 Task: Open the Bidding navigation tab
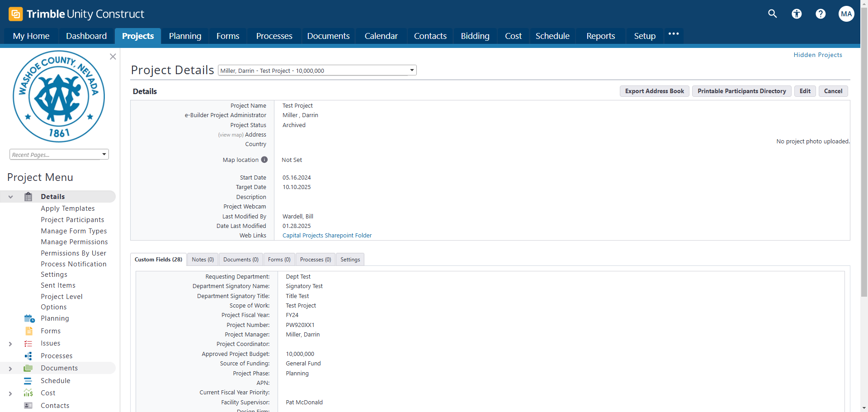(475, 36)
